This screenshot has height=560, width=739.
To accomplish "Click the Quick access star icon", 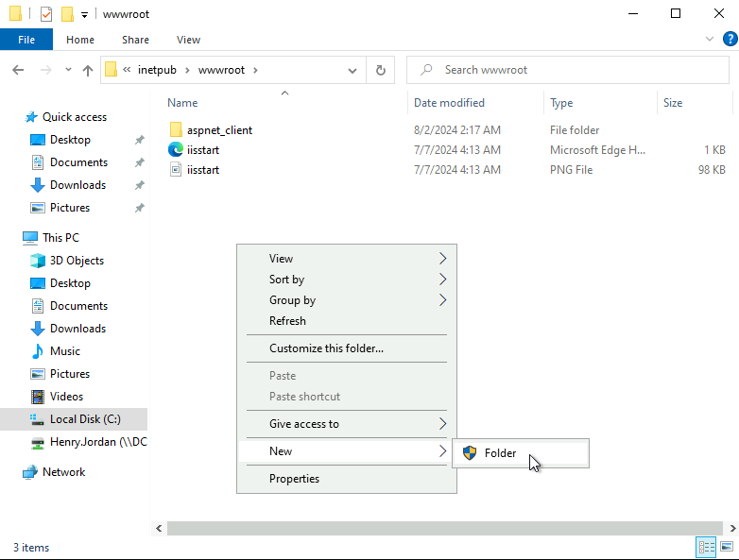I will tap(31, 117).
